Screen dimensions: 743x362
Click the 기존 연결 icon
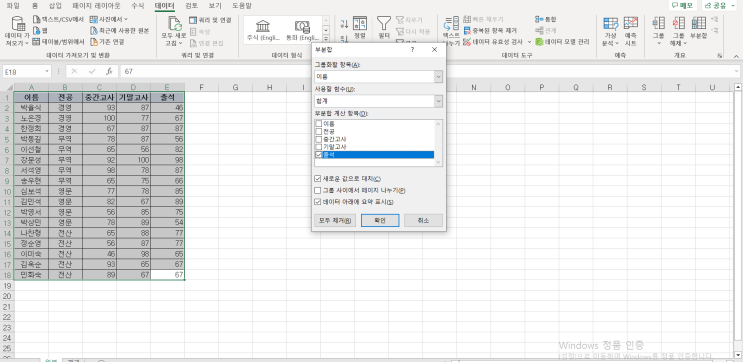tap(94, 42)
